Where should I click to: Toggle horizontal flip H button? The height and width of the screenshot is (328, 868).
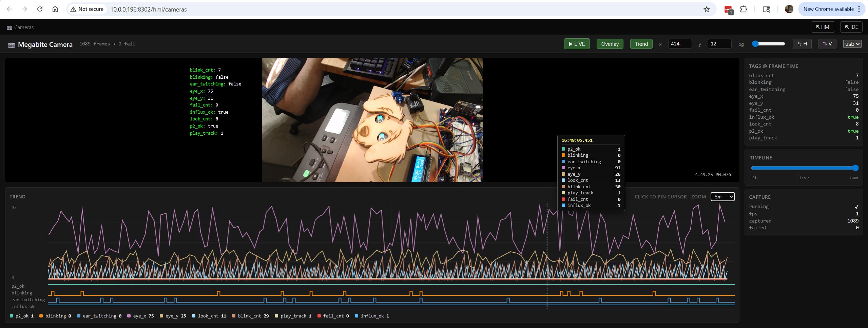pyautogui.click(x=802, y=44)
